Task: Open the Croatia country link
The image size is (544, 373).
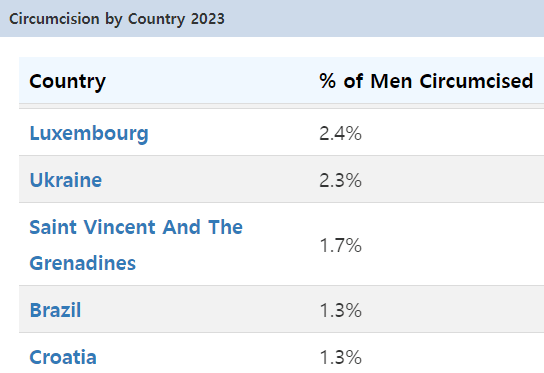Action: point(63,357)
